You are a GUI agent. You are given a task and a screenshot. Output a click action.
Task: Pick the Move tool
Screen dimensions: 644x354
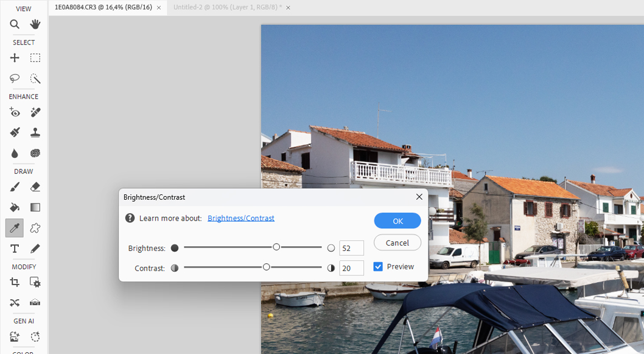(x=15, y=58)
